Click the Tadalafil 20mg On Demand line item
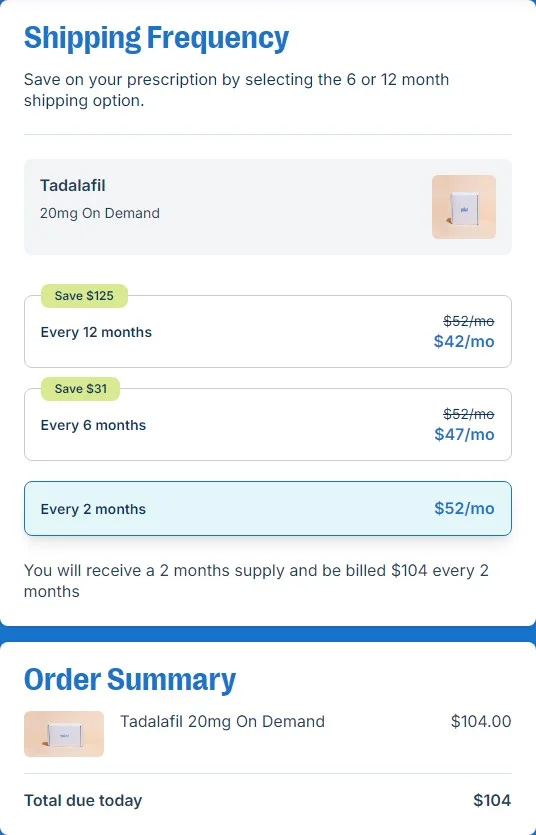The image size is (536, 835). [x=222, y=722]
